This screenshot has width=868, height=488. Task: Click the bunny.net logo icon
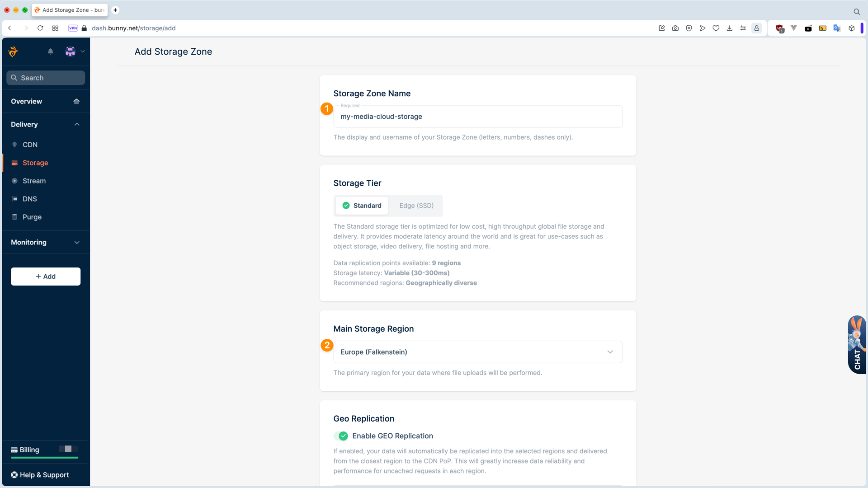pyautogui.click(x=13, y=52)
